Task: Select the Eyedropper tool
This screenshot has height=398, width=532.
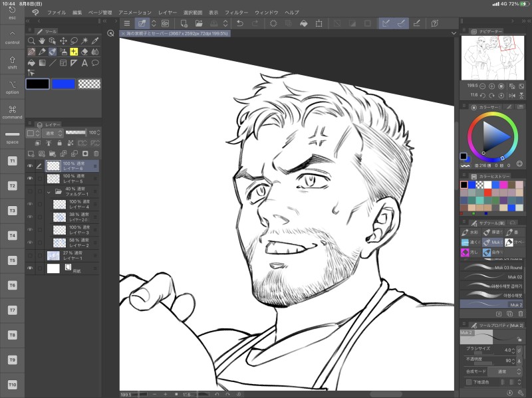Action: pyautogui.click(x=95, y=41)
